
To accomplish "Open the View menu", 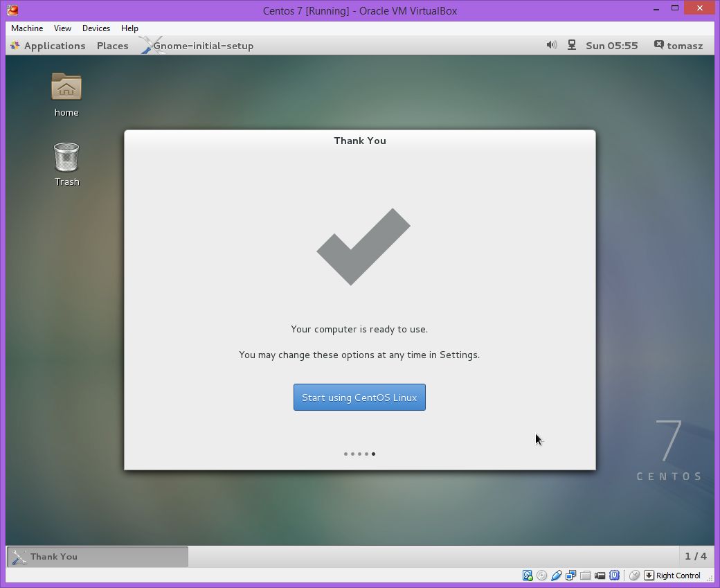I will coord(62,28).
